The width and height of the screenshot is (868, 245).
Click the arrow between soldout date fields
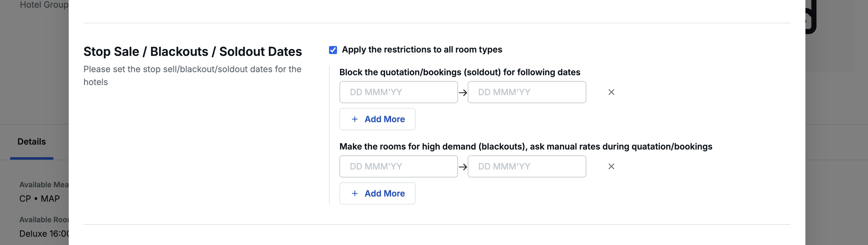click(463, 92)
